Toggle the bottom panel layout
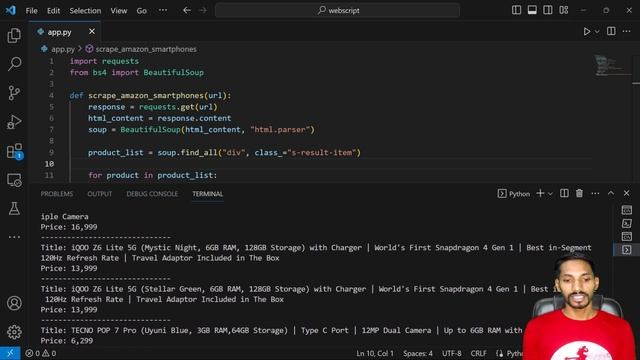Viewport: 640px width, 360px height. coord(532,10)
